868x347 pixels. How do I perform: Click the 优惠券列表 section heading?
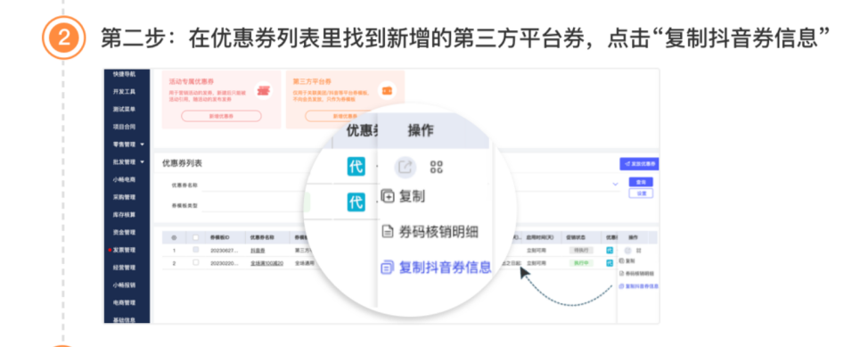click(182, 163)
